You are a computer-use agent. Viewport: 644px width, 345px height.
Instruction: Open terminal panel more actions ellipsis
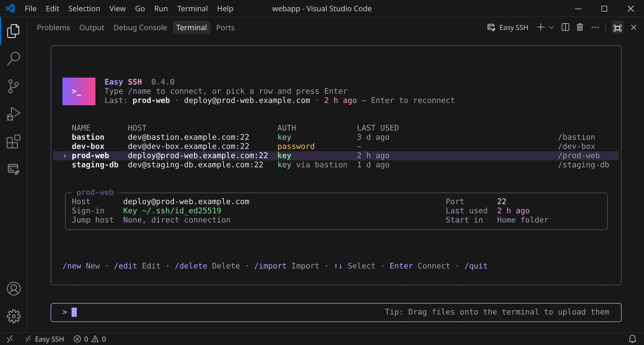595,27
